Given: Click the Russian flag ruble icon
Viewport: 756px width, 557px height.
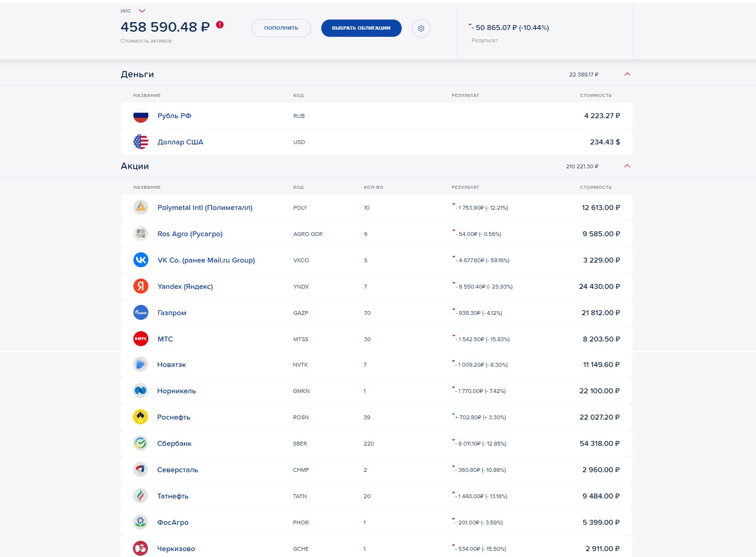Looking at the screenshot, I should tap(141, 116).
